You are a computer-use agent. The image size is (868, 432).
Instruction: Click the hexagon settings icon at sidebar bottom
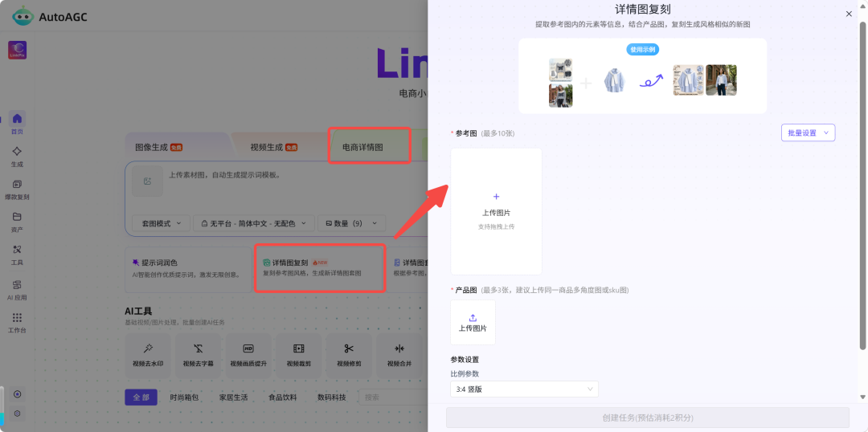[17, 414]
